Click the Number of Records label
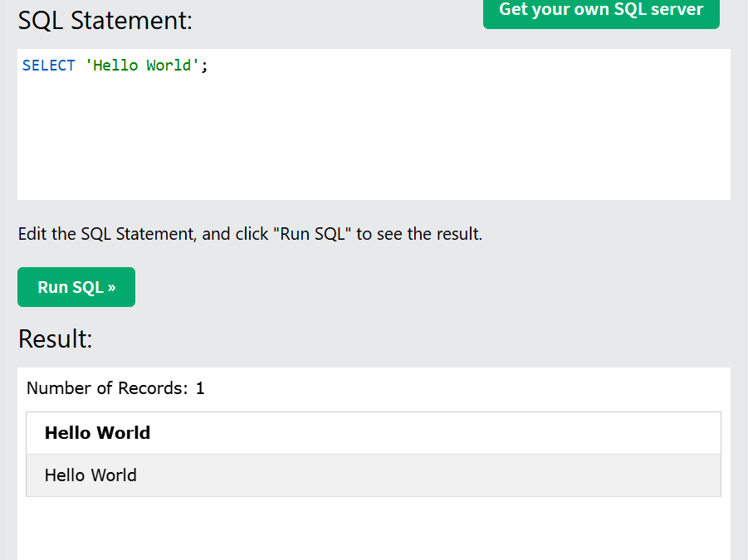This screenshot has height=560, width=748. pyautogui.click(x=107, y=388)
